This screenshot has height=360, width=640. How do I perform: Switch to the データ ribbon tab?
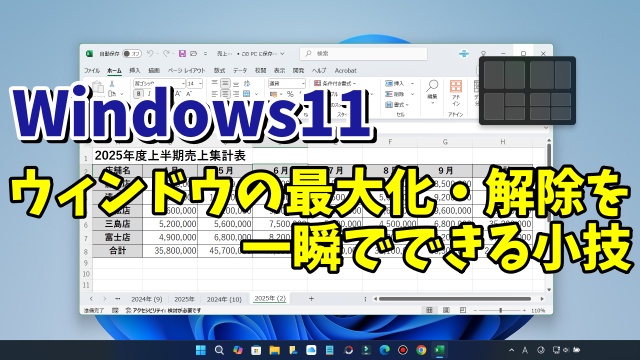pos(240,70)
